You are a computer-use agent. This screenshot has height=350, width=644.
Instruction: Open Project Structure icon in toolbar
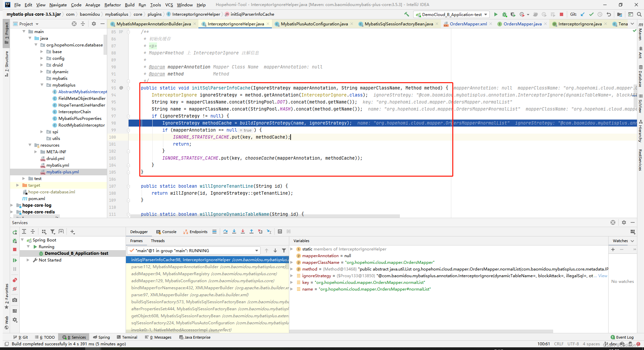620,14
